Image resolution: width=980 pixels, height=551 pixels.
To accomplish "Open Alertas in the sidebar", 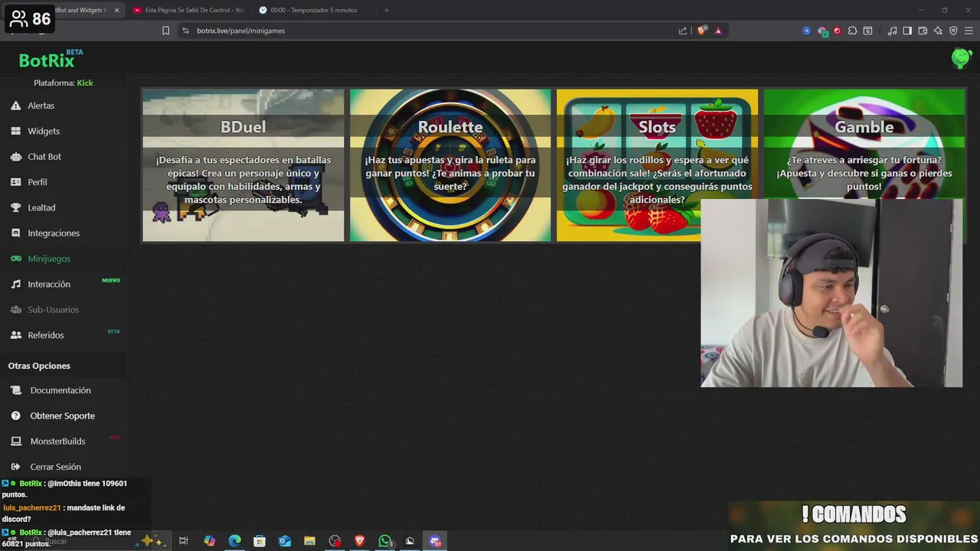I will click(x=41, y=106).
